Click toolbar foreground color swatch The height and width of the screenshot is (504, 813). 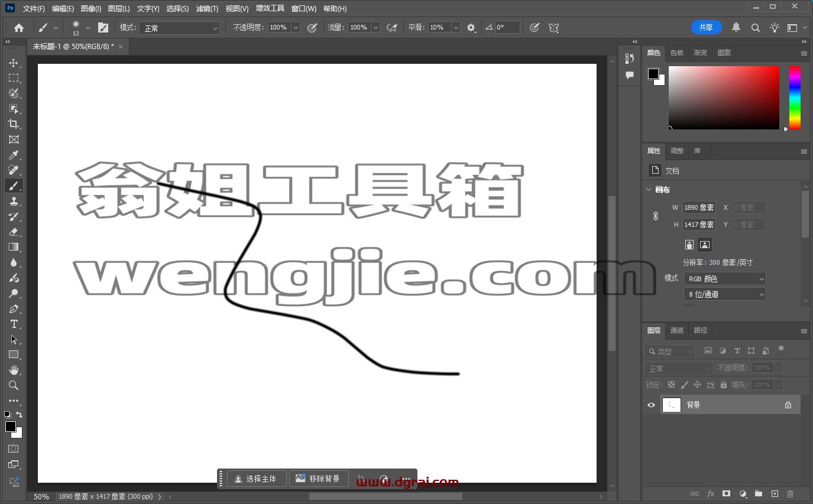pyautogui.click(x=10, y=427)
